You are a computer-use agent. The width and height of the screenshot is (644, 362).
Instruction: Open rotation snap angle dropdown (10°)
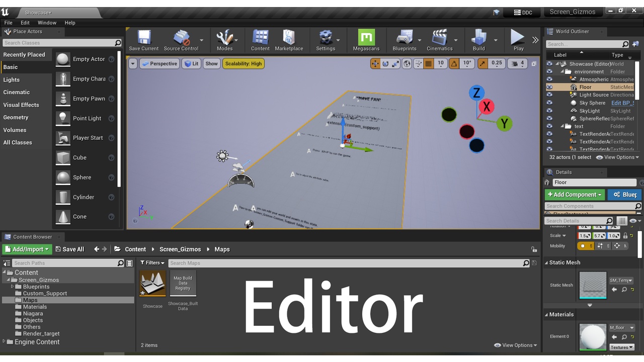[x=467, y=63]
